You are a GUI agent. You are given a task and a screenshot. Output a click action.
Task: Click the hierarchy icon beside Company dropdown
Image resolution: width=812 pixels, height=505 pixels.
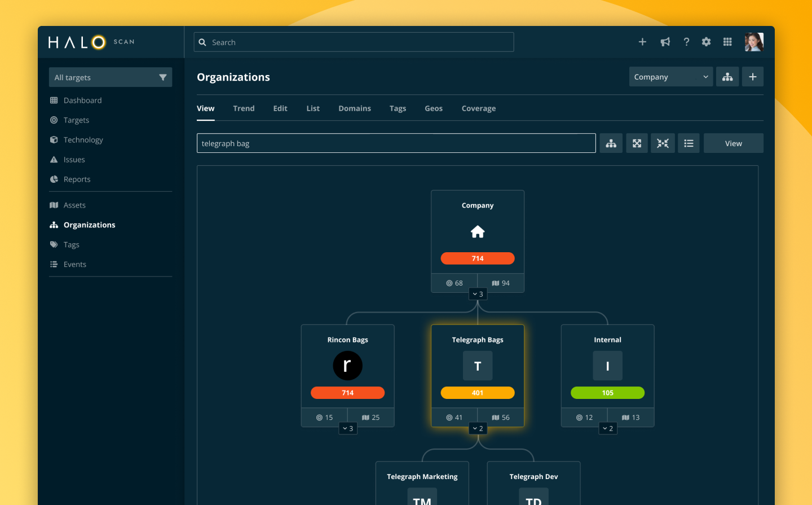(x=727, y=77)
